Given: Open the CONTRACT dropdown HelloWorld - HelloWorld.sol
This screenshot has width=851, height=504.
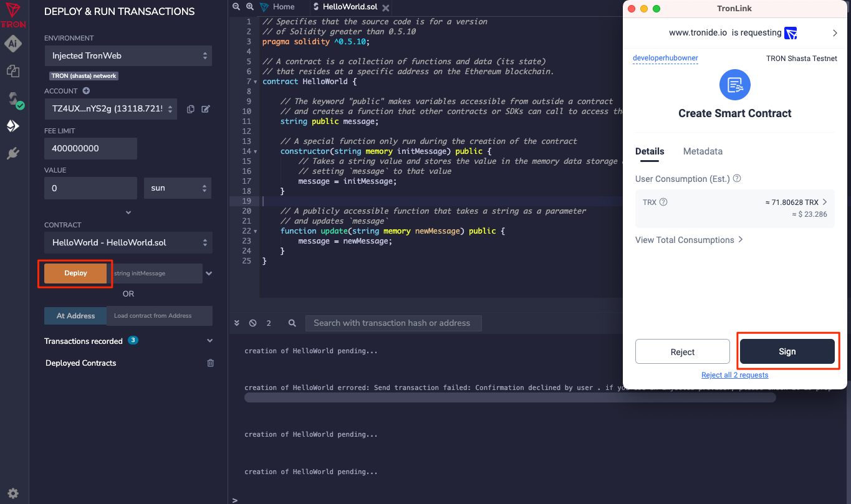Looking at the screenshot, I should coord(128,242).
